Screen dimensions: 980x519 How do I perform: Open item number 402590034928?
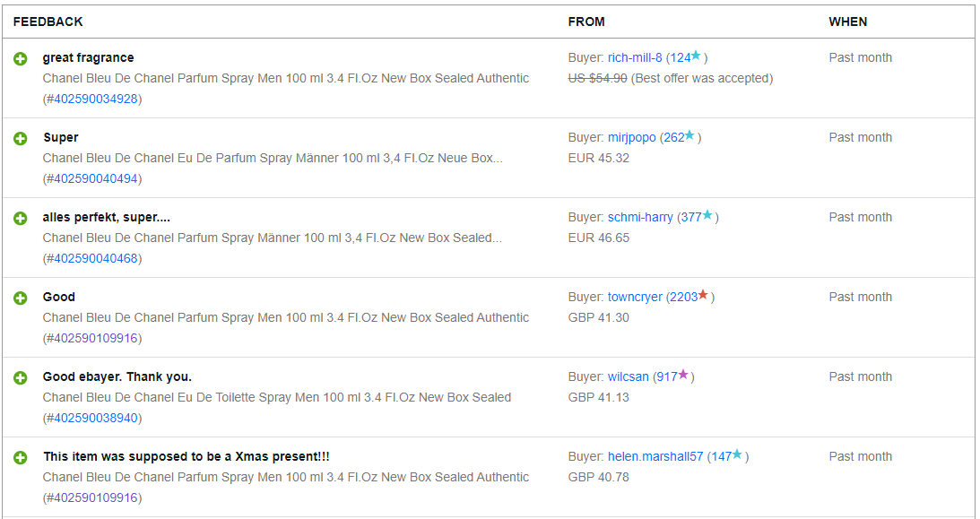click(x=95, y=99)
